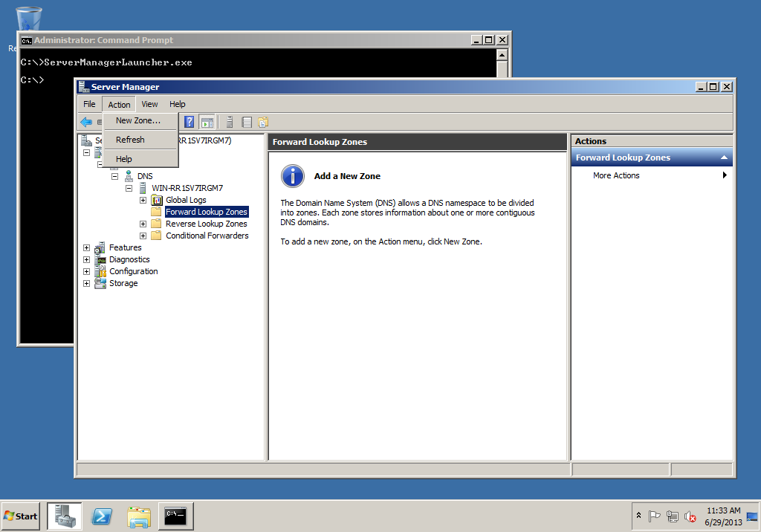The width and height of the screenshot is (761, 532).
Task: Collapse the Forward Lookup Zones actions header
Action: click(x=724, y=158)
